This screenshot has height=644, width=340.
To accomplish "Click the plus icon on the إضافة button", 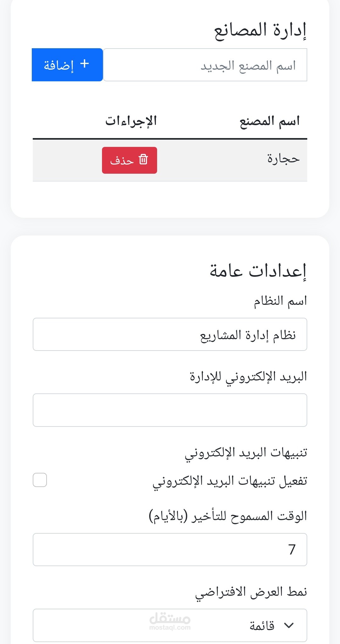I will (84, 64).
